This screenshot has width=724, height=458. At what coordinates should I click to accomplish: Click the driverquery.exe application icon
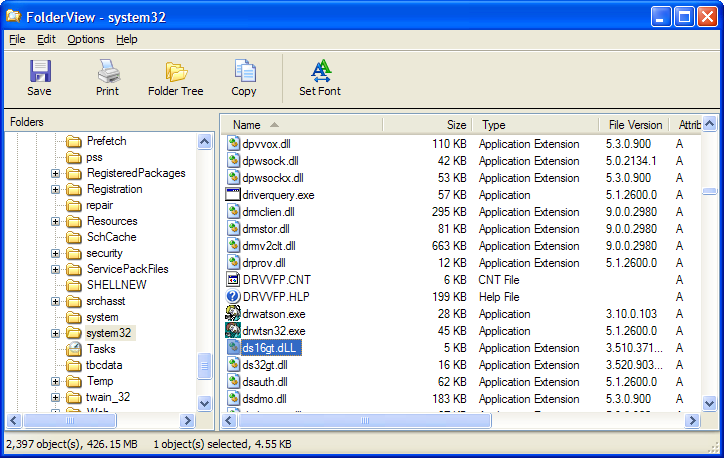(233, 195)
